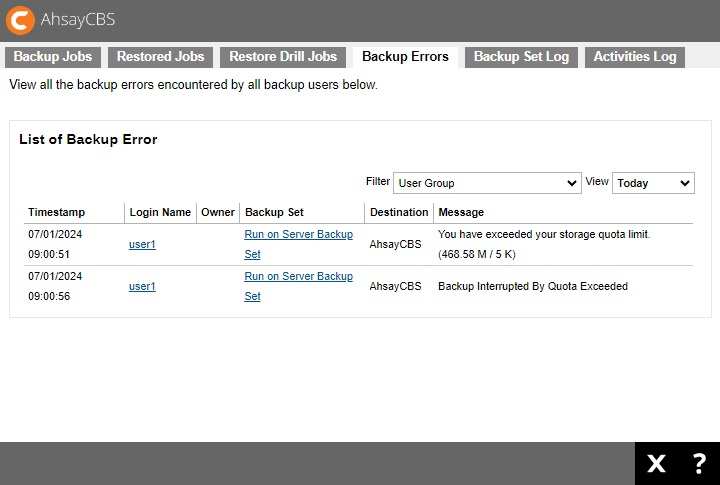Click the Timestamp column header
720x485 pixels.
56,212
